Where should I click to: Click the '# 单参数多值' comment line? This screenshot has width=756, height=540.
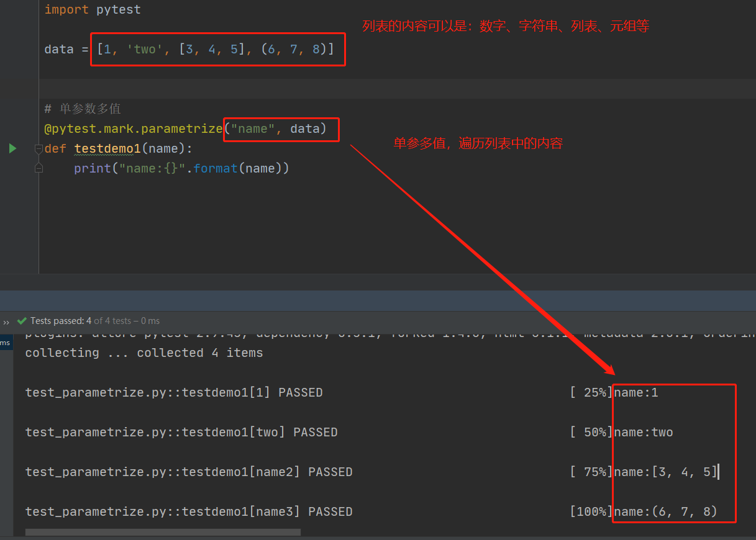83,109
